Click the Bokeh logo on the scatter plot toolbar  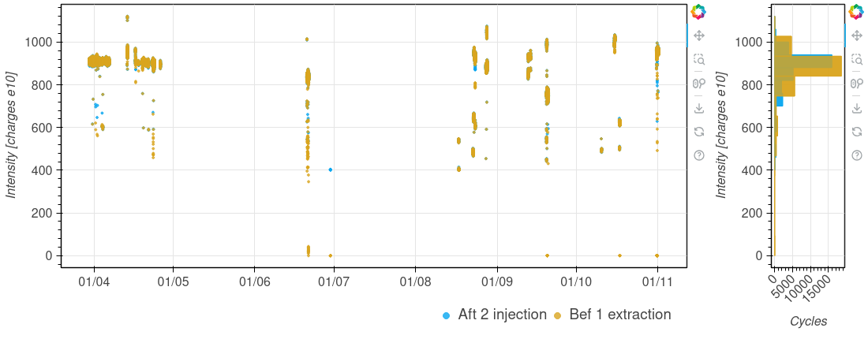pos(698,12)
